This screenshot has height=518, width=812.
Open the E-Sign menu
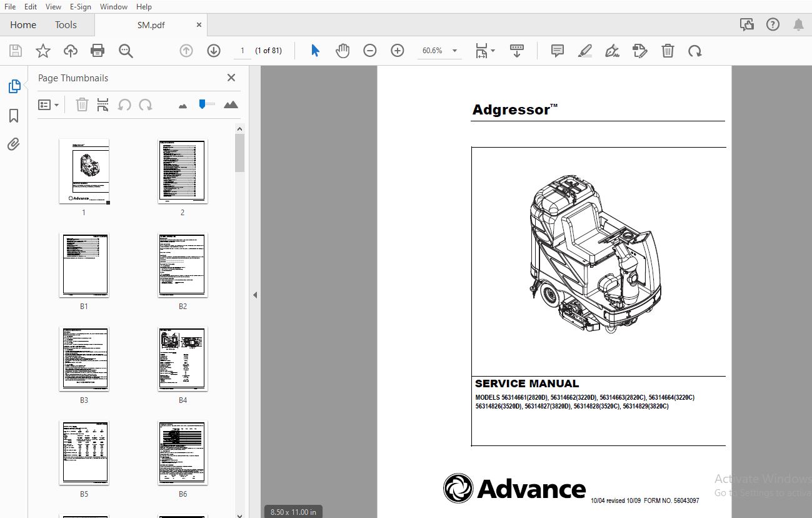(x=81, y=7)
